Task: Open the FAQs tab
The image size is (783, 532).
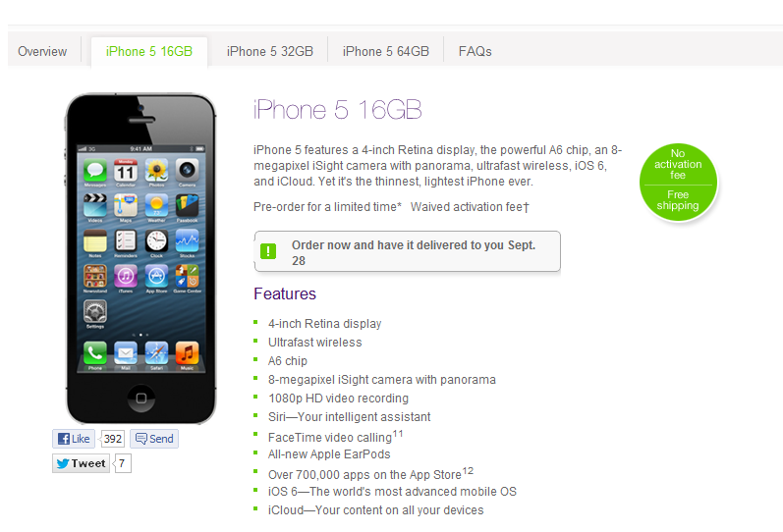Action: (475, 51)
